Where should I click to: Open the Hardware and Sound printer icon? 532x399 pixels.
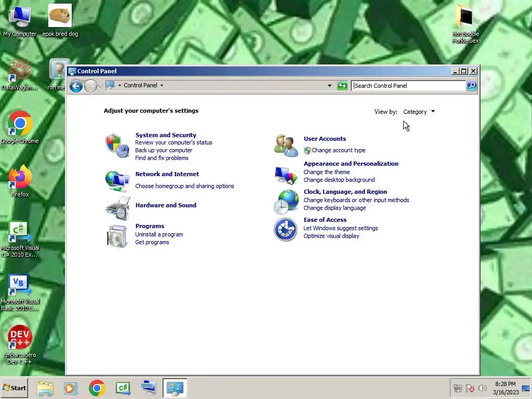118,208
